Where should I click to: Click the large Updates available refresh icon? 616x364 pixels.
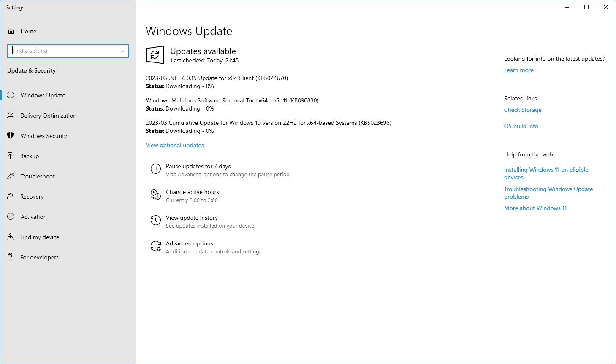tap(155, 55)
